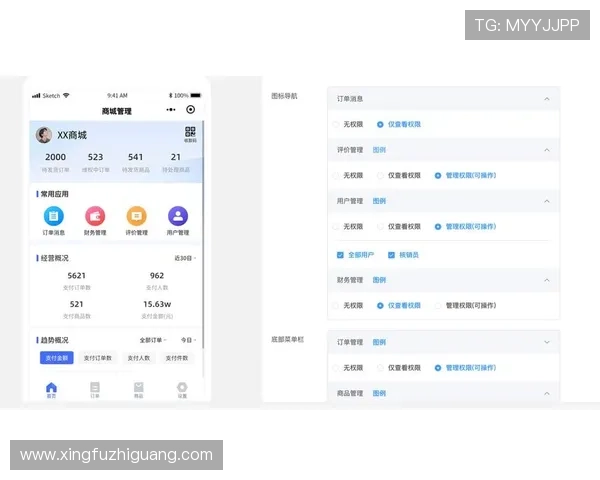Tap the 2000 pending orders count
The image size is (600, 480).
(x=55, y=157)
